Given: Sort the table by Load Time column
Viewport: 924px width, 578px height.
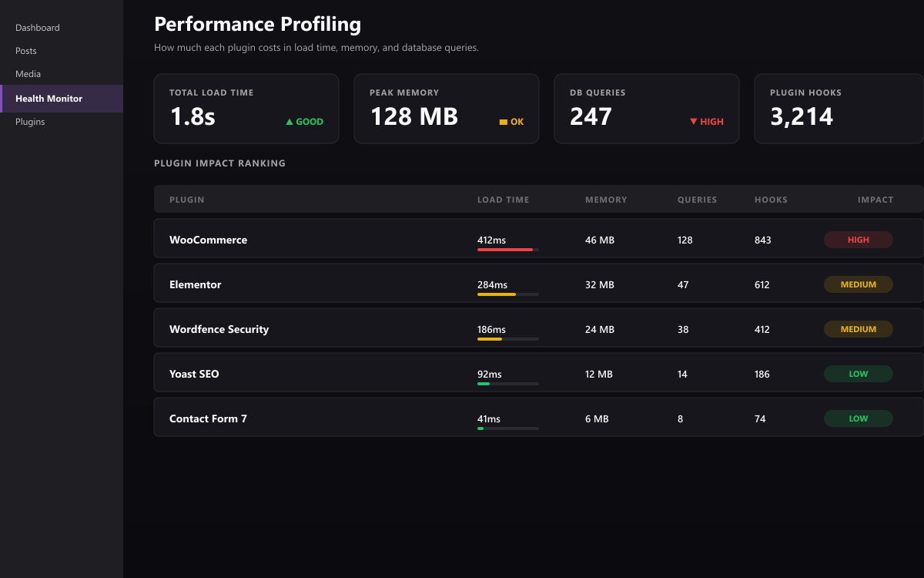Looking at the screenshot, I should (503, 199).
